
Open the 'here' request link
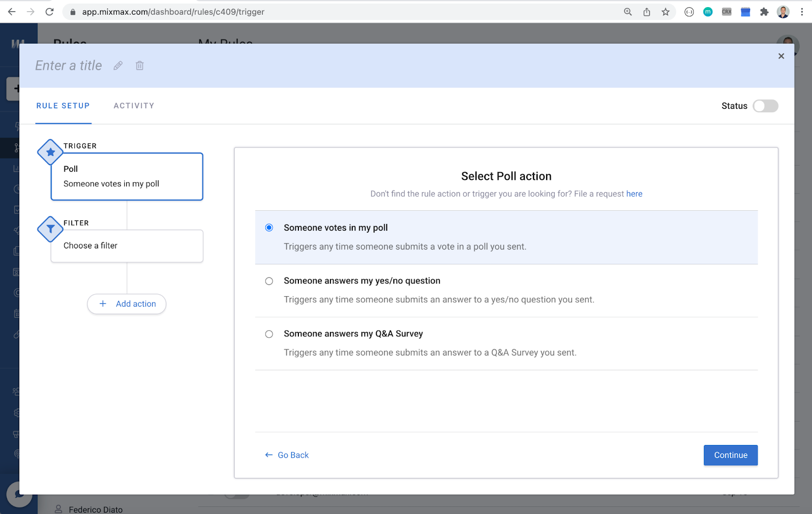(x=634, y=194)
